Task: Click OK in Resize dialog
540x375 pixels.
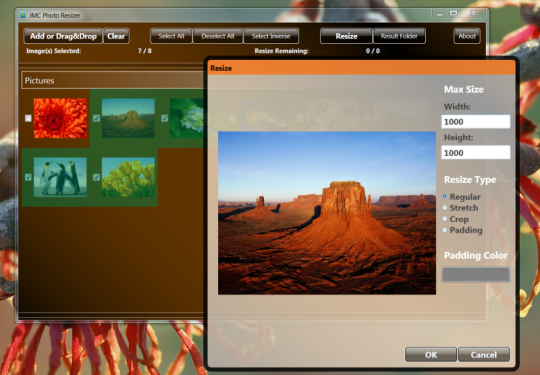Action: [431, 355]
